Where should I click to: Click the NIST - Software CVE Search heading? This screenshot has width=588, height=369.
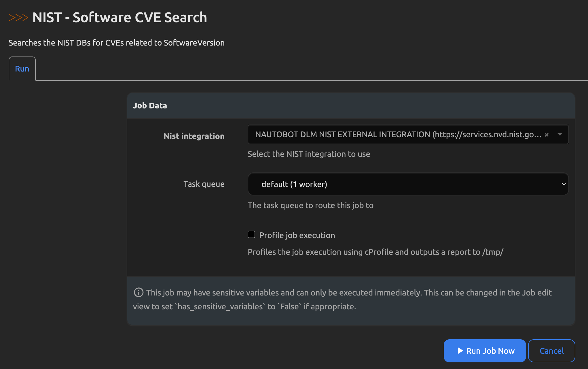click(120, 17)
